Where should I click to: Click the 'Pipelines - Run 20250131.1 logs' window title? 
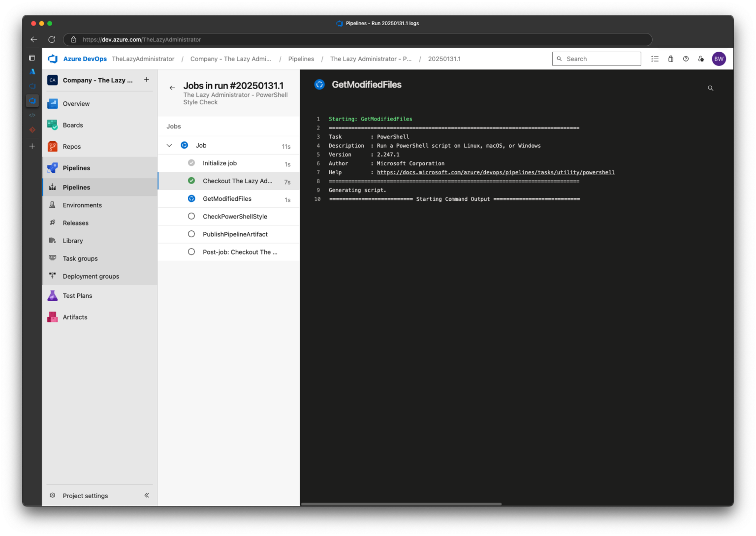pyautogui.click(x=382, y=23)
